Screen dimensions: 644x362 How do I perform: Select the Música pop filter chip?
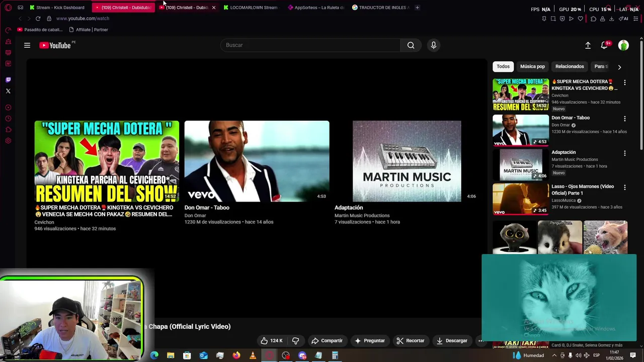tap(532, 66)
